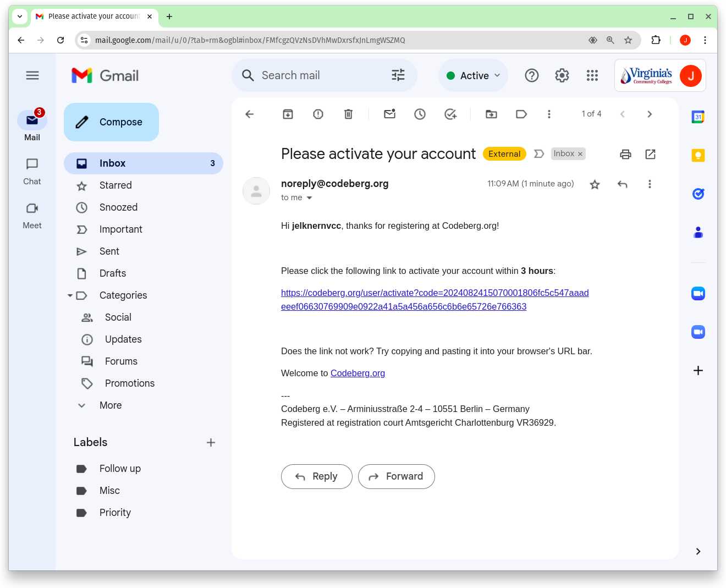
Task: Show search options filter icon
Action: click(x=398, y=75)
